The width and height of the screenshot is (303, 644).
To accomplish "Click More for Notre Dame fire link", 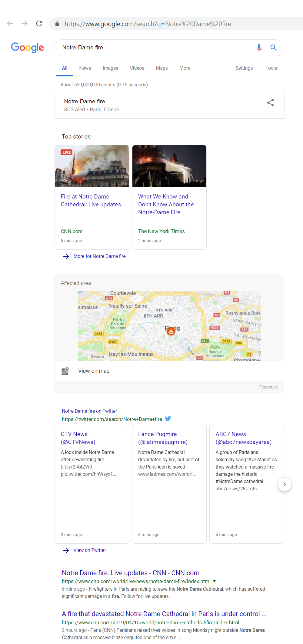I will pyautogui.click(x=99, y=256).
